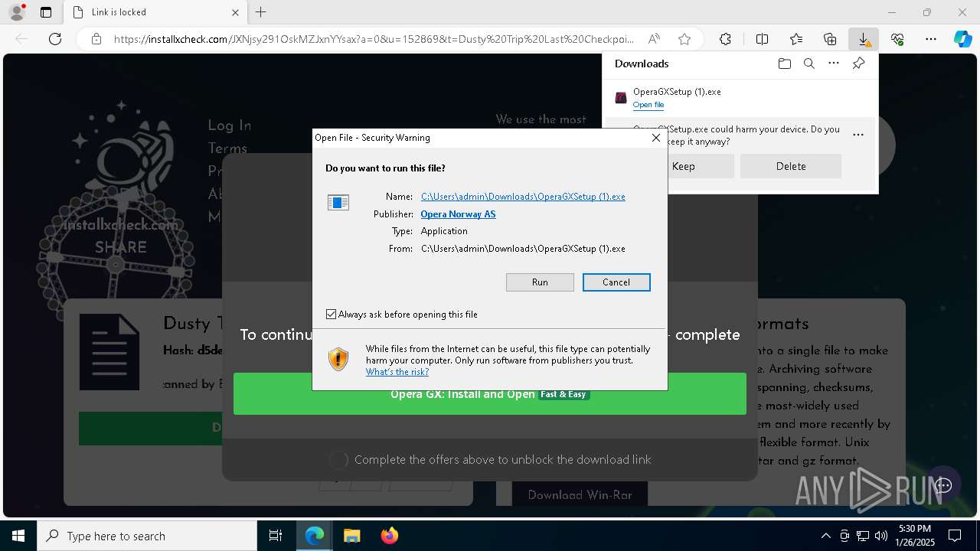Click the 'Opera Norway AS' publisher link
The image size is (980, 551).
pyautogui.click(x=458, y=214)
